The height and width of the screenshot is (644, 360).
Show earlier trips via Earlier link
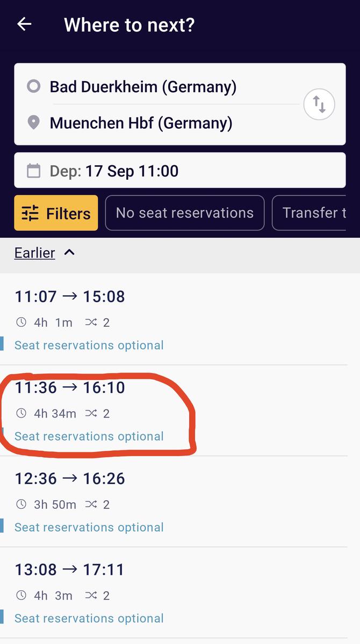[35, 253]
